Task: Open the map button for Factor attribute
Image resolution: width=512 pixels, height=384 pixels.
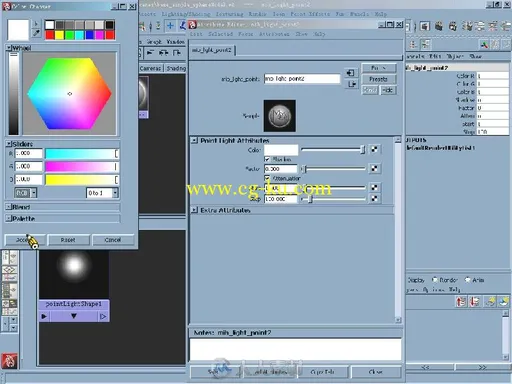Action: click(x=375, y=169)
